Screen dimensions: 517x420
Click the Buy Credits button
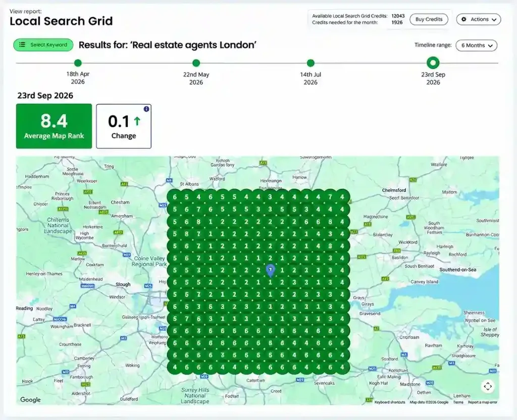click(429, 20)
